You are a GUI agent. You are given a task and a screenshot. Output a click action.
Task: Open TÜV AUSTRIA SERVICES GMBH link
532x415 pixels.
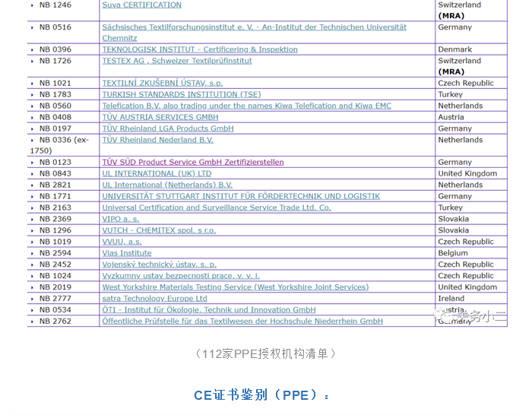point(160,117)
